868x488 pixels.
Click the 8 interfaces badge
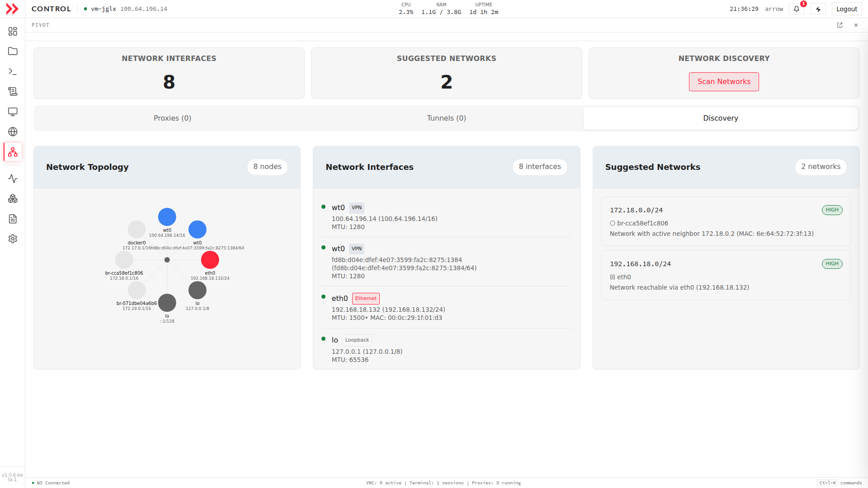[x=540, y=167]
